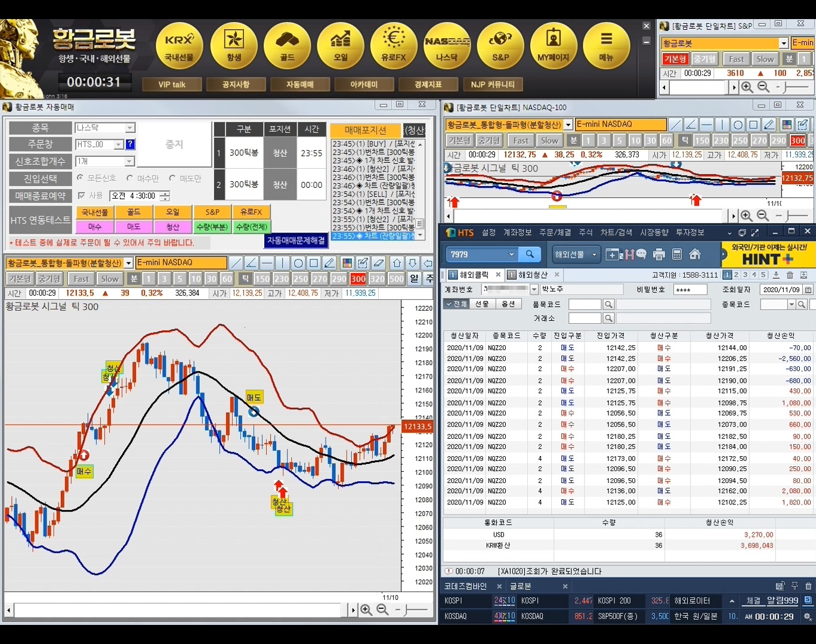The height and width of the screenshot is (644, 816).
Task: Select horizontal line tool in main chart toolbar
Action: (267, 263)
